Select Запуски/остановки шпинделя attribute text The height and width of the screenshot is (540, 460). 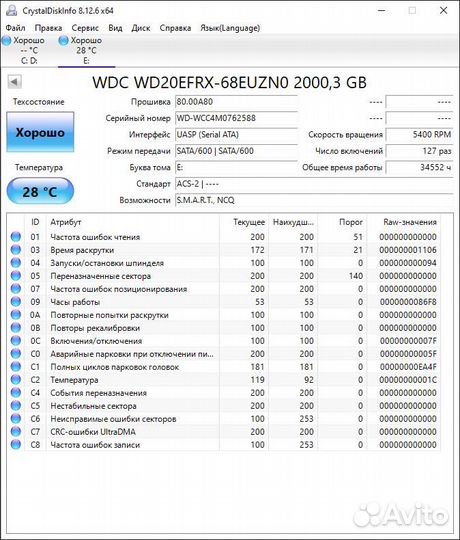click(x=107, y=263)
